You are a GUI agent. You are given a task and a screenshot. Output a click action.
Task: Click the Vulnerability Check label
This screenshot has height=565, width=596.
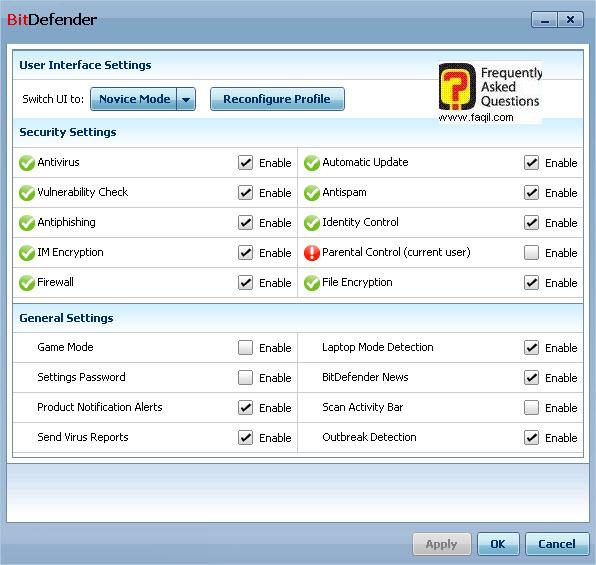coord(82,192)
